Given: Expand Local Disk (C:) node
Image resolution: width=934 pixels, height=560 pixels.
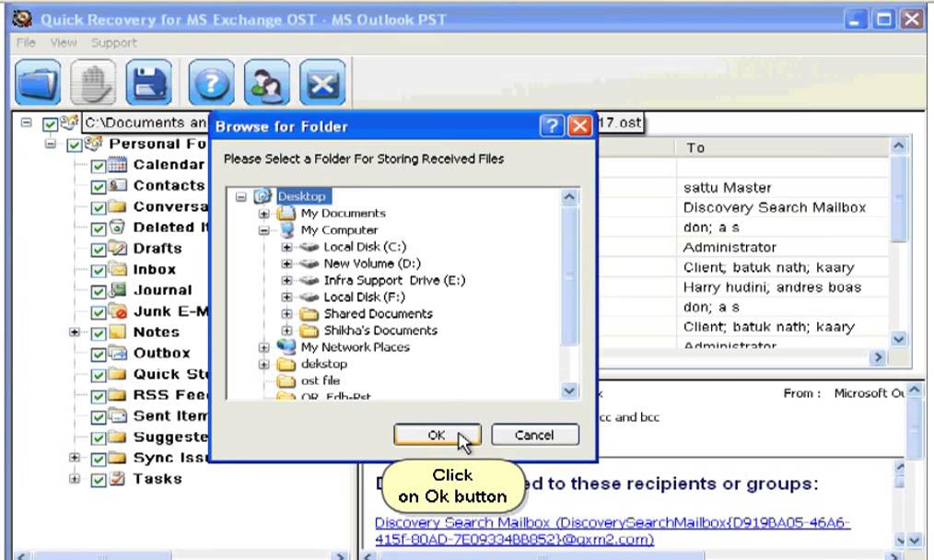Looking at the screenshot, I should click(x=286, y=247).
